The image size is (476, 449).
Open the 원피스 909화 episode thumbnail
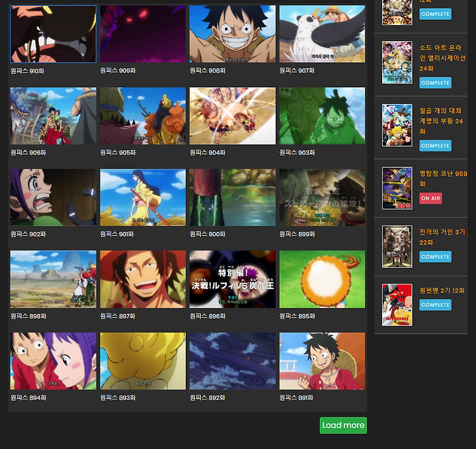[x=143, y=34]
